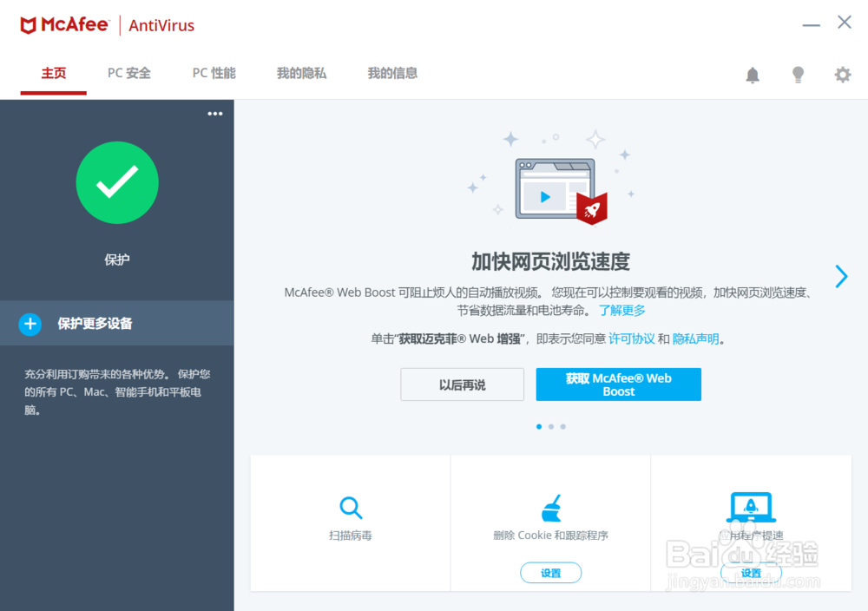Click the 保护更多设备 row
The width and height of the screenshot is (868, 611).
tap(117, 323)
